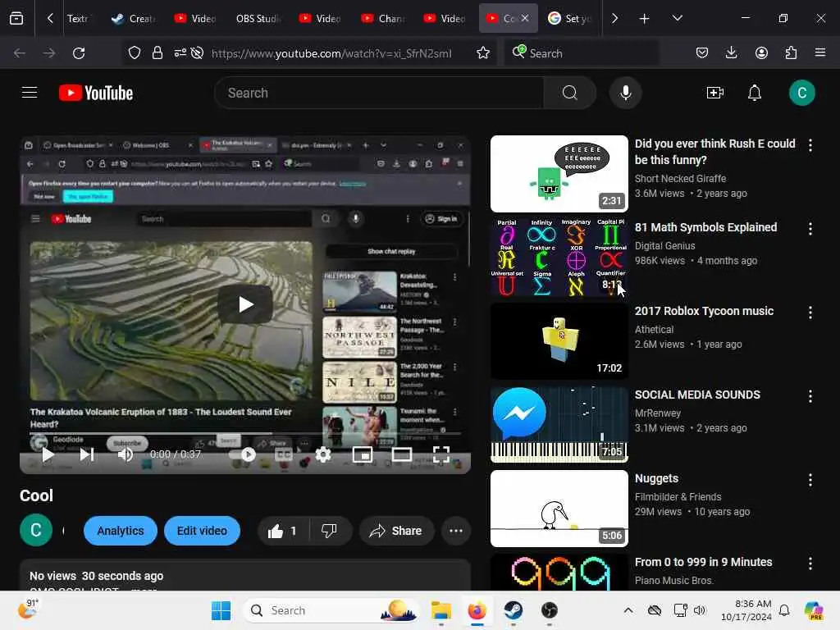
Task: Click the Edit video button
Action: click(202, 531)
